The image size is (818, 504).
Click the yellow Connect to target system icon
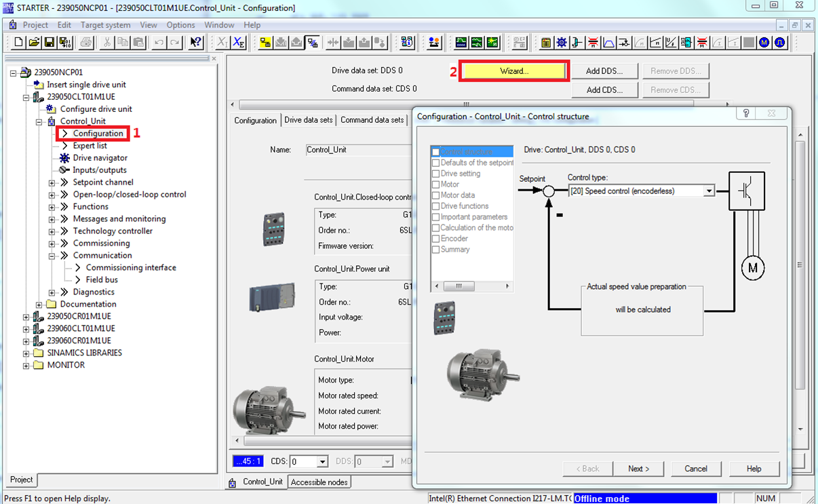click(x=265, y=43)
